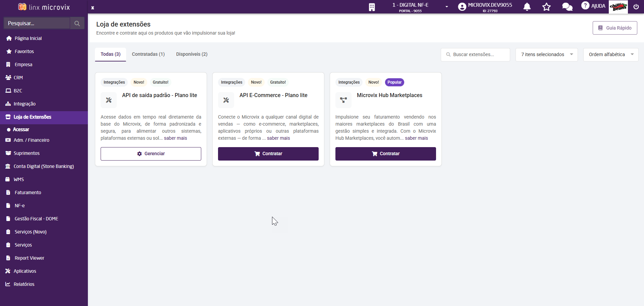Open the Ordem alfabética sort dropdown
This screenshot has width=644, height=306.
(611, 54)
